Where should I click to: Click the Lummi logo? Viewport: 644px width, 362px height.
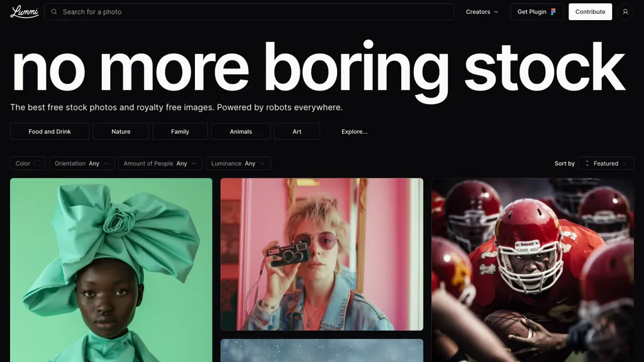pos(24,12)
